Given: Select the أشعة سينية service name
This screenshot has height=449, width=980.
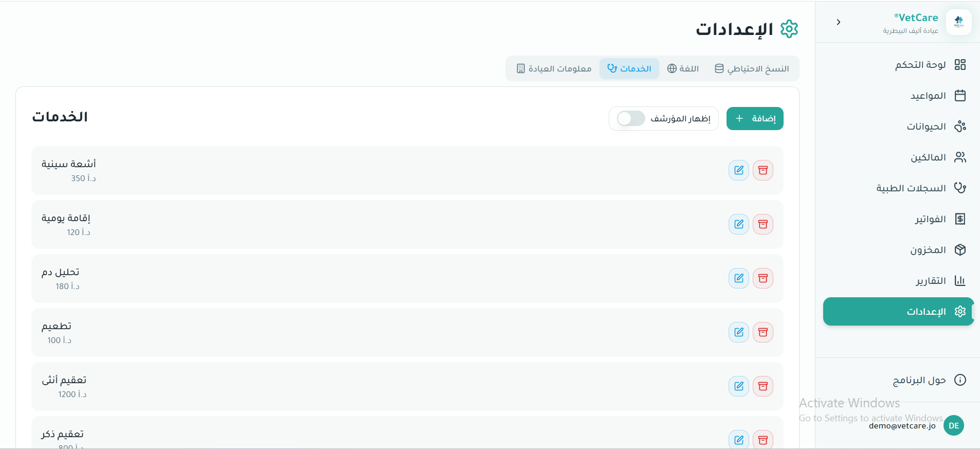Looking at the screenshot, I should tap(69, 164).
